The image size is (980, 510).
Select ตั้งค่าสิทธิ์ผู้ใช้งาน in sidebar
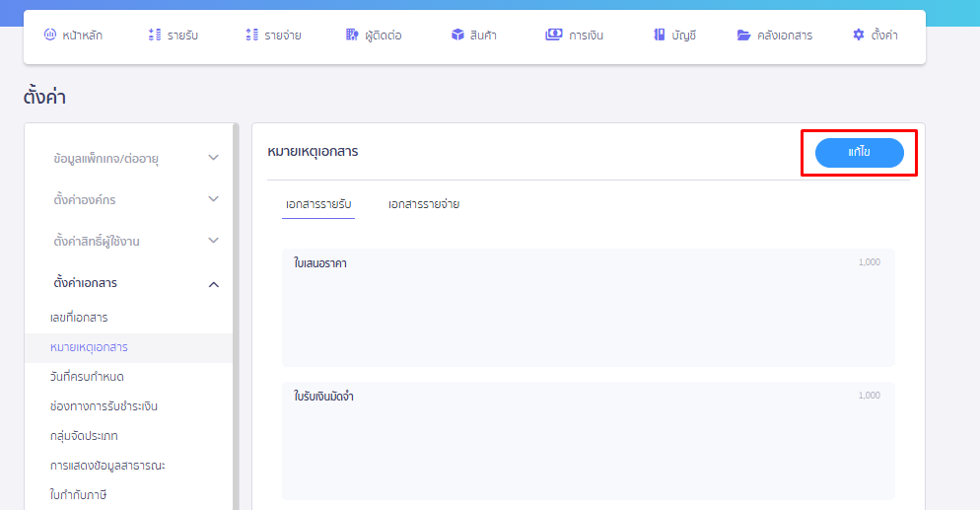click(97, 242)
